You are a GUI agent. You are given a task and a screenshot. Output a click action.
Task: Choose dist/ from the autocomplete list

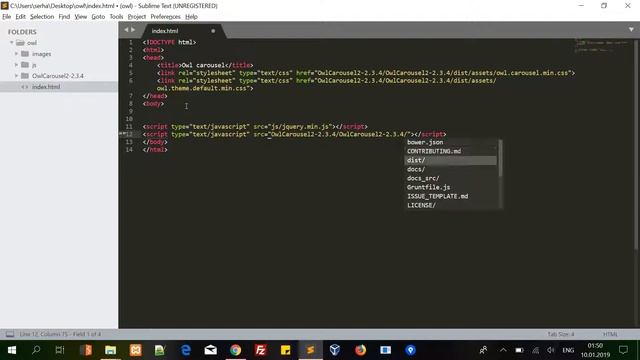point(451,160)
